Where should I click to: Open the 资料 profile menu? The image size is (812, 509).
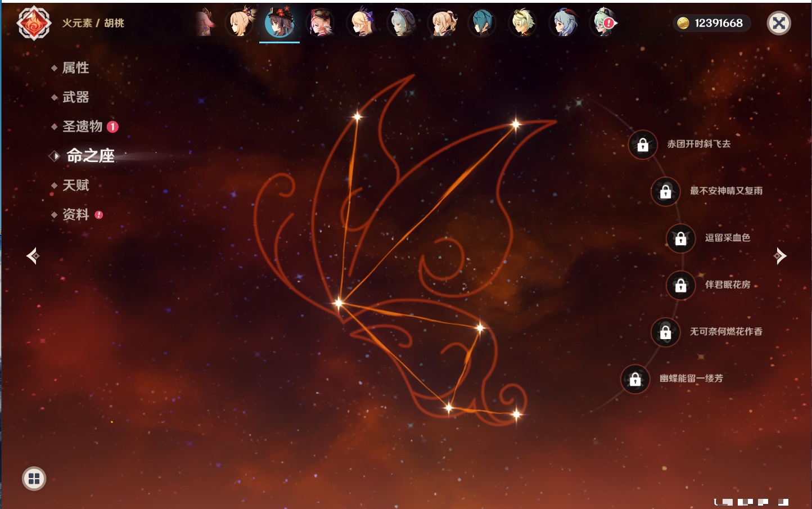(x=75, y=214)
